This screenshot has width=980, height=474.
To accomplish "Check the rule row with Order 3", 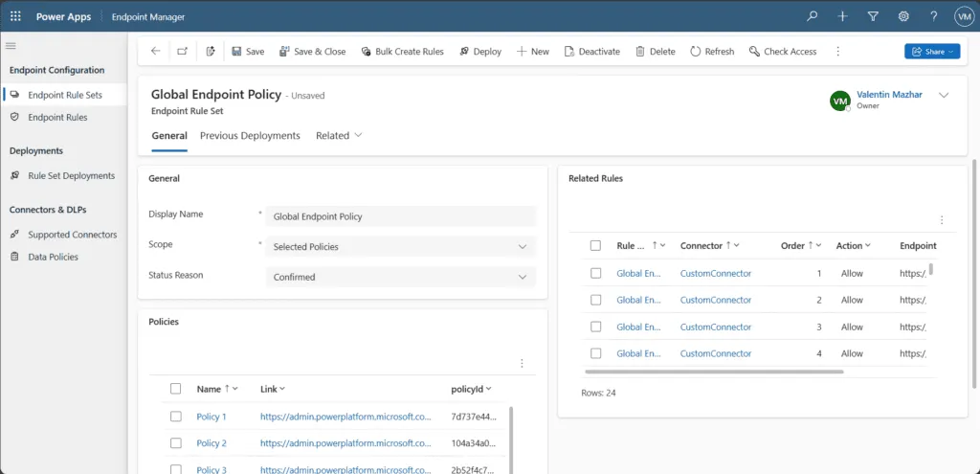I will coord(595,327).
